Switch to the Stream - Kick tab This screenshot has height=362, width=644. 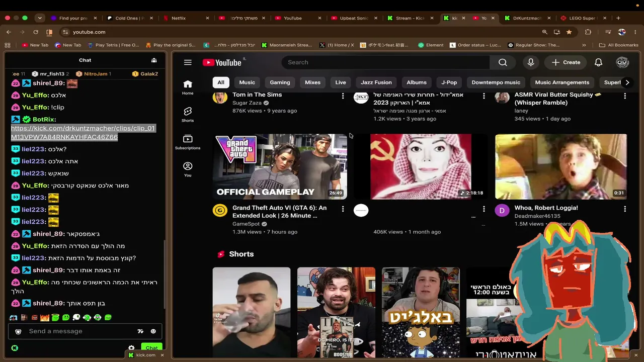(410, 18)
